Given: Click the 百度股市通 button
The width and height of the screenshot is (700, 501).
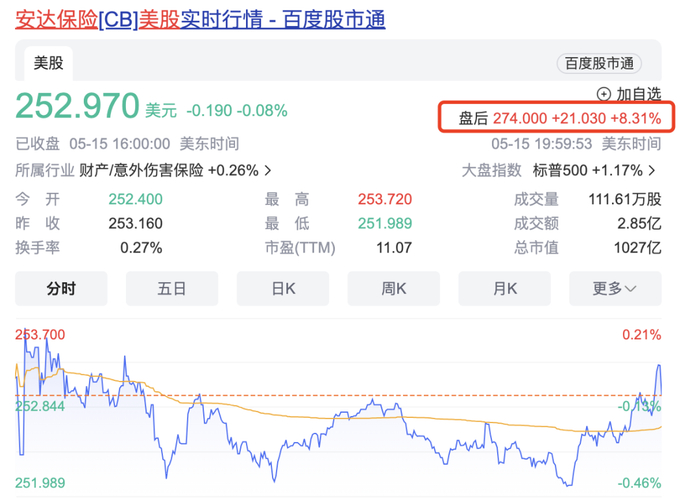Looking at the screenshot, I should pos(599,63).
